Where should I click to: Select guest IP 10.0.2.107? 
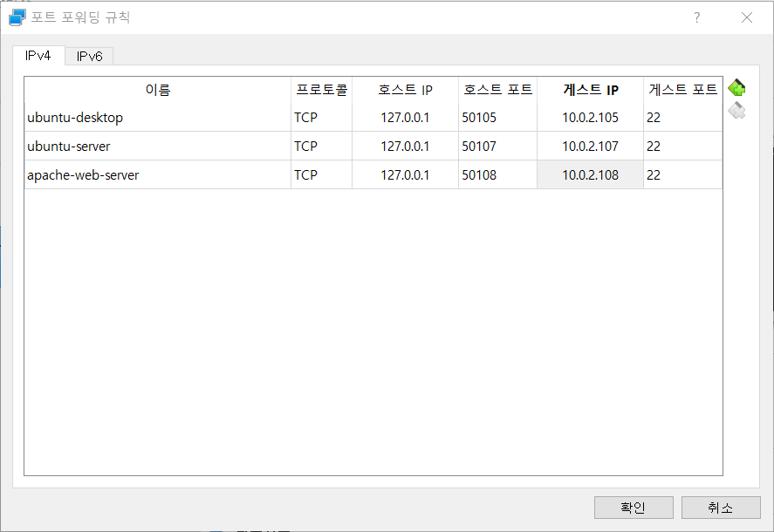pos(590,146)
